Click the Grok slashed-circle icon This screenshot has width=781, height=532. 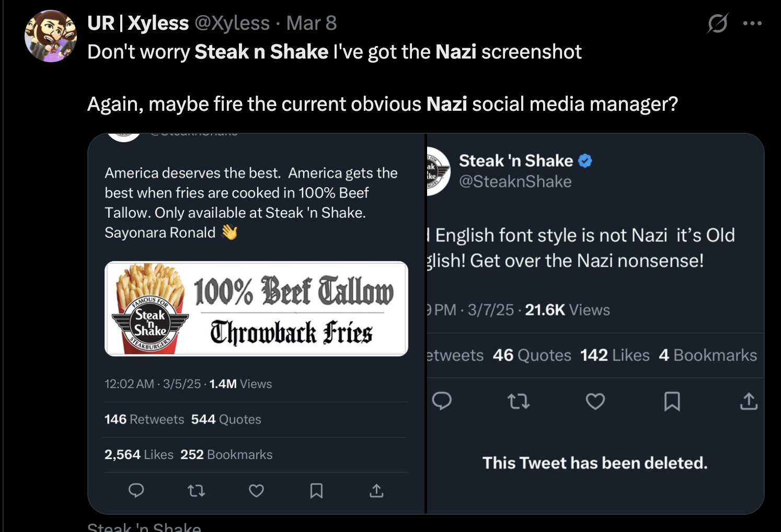(x=717, y=24)
